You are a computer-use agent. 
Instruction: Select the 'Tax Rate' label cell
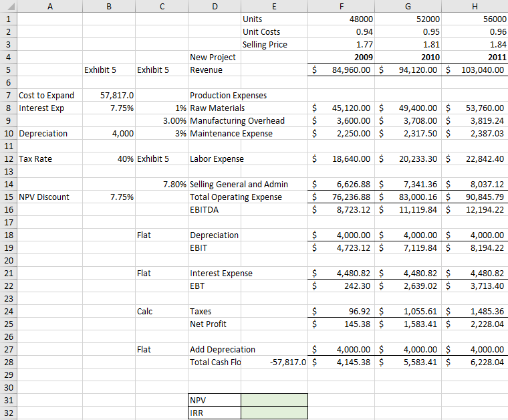(50, 159)
